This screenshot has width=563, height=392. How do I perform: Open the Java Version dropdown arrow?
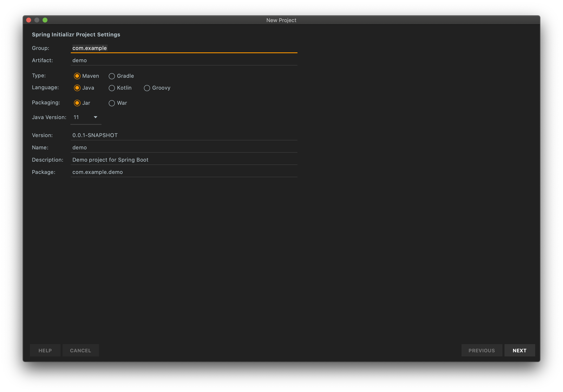[x=96, y=117]
